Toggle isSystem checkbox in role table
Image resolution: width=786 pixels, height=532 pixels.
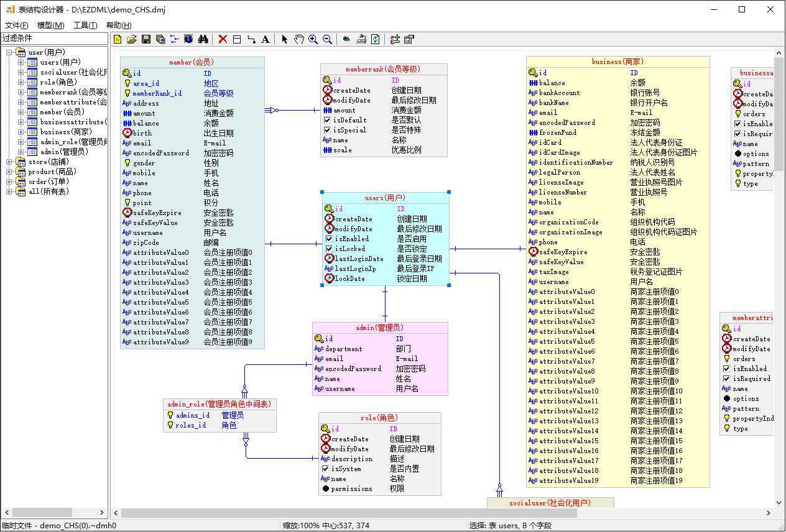[x=325, y=469]
